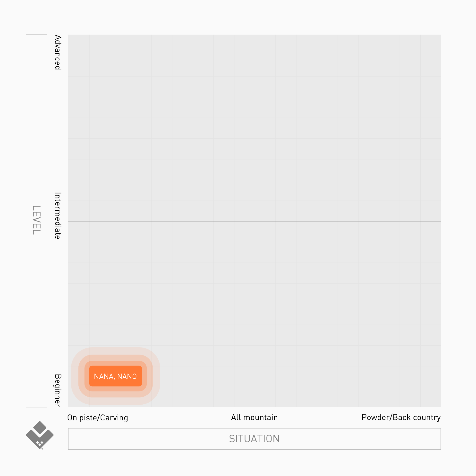This screenshot has width=476, height=476.
Task: Click the small checkered squares in the logo
Action: point(40,443)
